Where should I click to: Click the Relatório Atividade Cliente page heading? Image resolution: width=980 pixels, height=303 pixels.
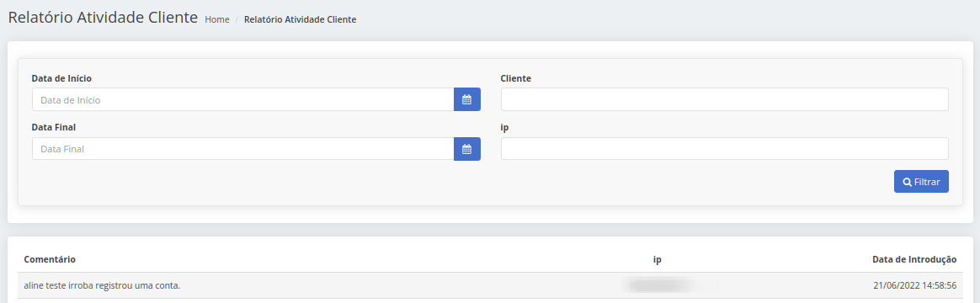(x=103, y=18)
